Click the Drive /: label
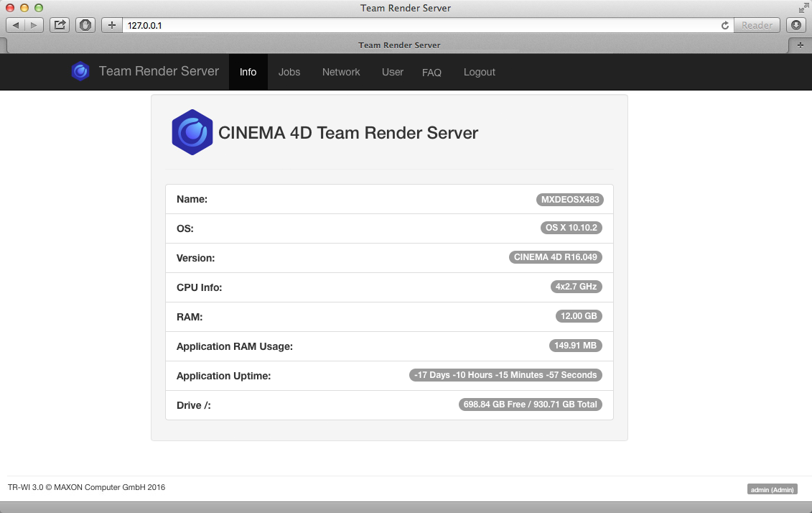Screen dimensions: 812x513 (x=194, y=406)
